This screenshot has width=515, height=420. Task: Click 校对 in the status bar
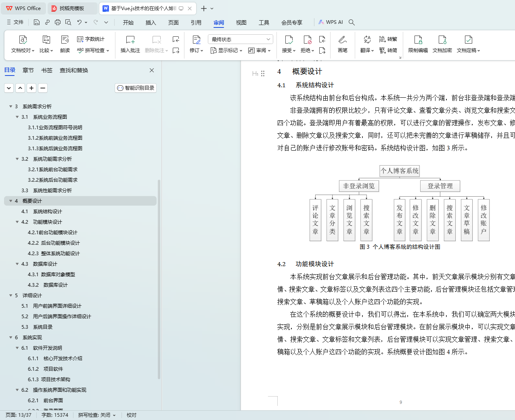132,415
